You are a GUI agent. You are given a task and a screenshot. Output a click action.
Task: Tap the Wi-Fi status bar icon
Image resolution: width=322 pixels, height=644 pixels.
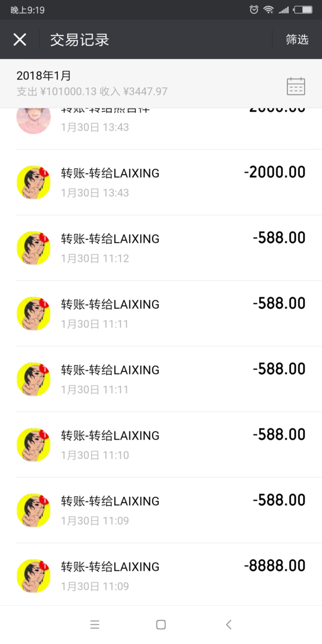269,9
